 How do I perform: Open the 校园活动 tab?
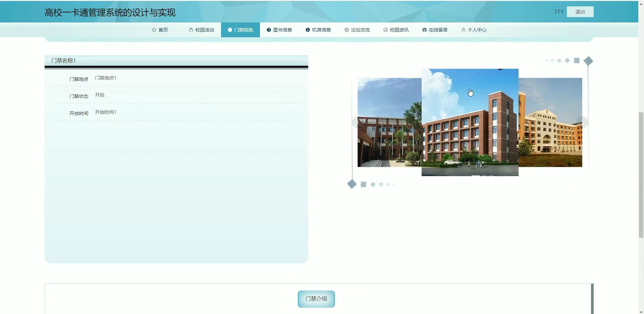point(202,30)
